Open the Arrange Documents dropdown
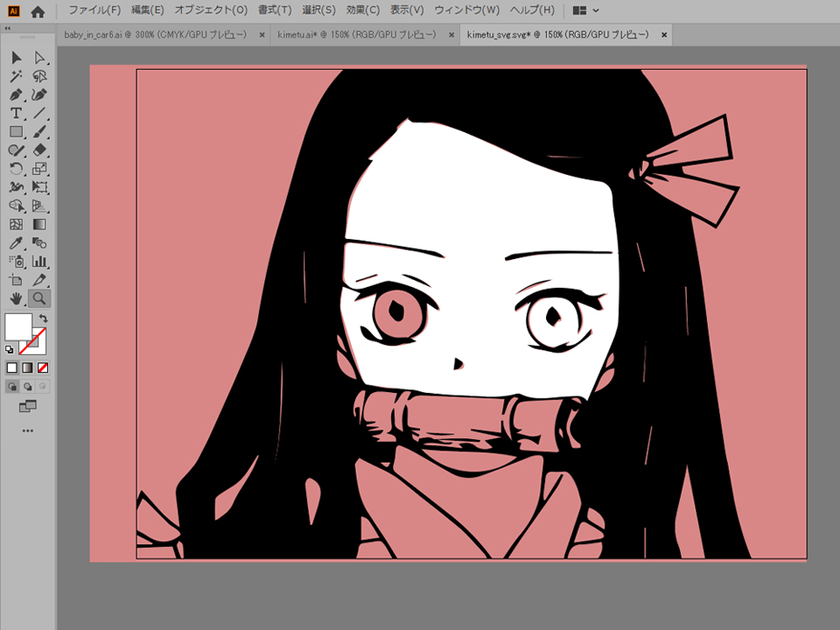840x630 pixels. (585, 10)
